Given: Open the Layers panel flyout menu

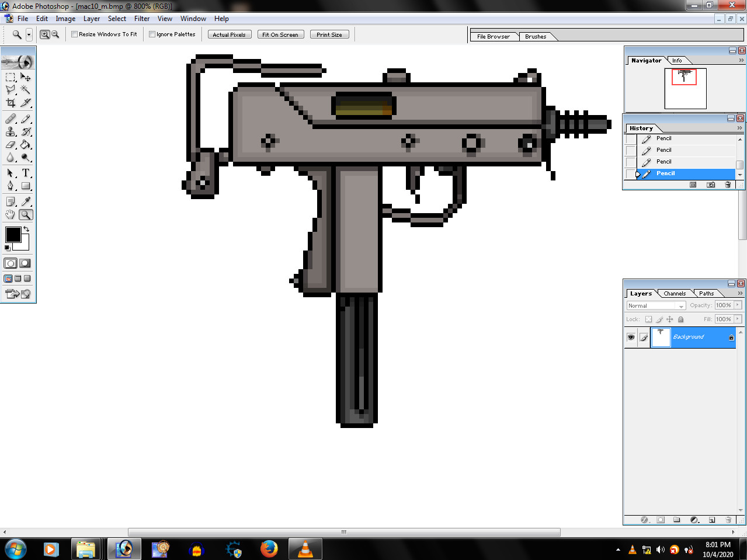Looking at the screenshot, I should [740, 293].
